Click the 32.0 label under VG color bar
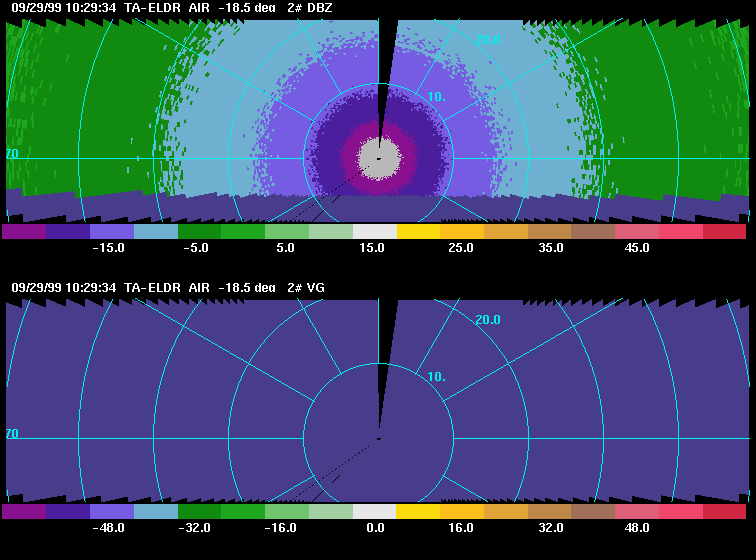Screen dimensions: 756x560 click(551, 528)
